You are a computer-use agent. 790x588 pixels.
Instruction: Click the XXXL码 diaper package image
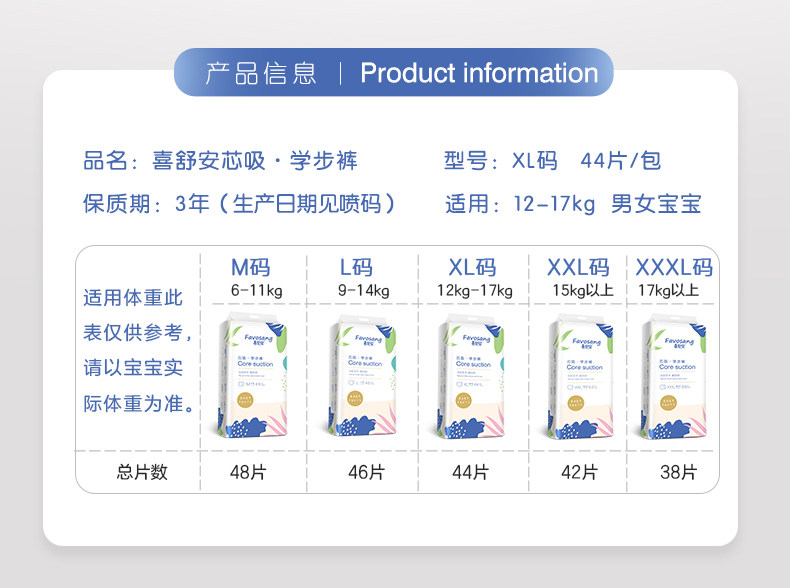674,376
